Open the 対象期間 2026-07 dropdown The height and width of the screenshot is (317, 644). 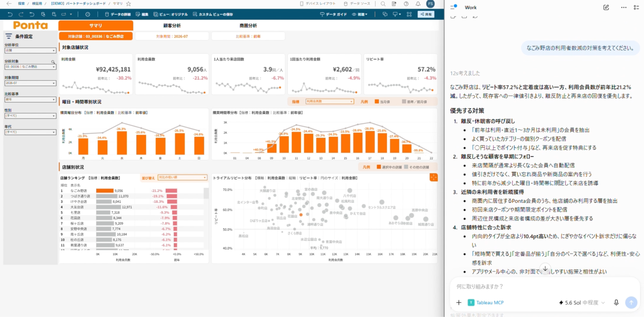(x=30, y=83)
